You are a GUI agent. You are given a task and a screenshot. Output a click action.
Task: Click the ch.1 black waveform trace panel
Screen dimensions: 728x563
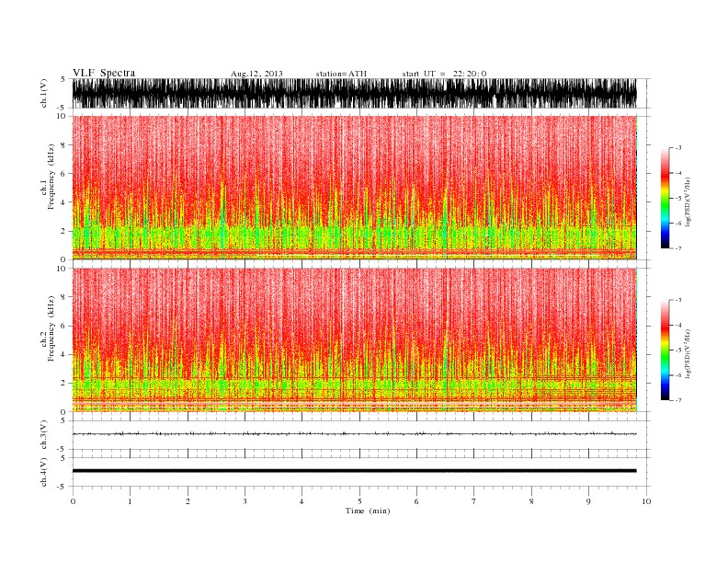[x=354, y=93]
